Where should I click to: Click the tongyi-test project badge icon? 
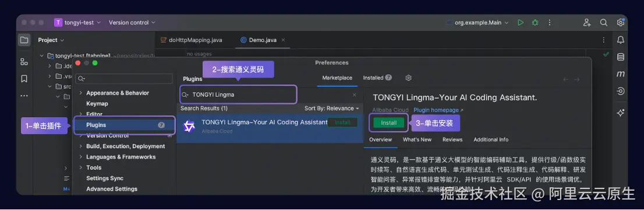tap(58, 23)
